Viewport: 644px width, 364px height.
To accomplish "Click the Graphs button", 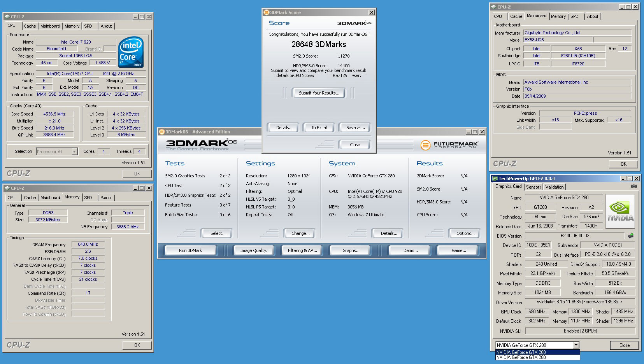I will click(351, 250).
